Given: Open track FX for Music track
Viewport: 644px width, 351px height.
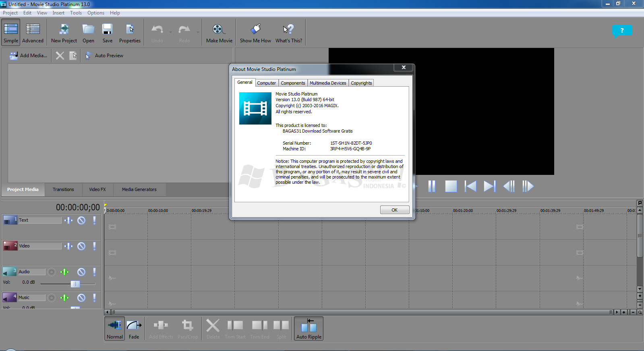Looking at the screenshot, I should pos(64,298).
